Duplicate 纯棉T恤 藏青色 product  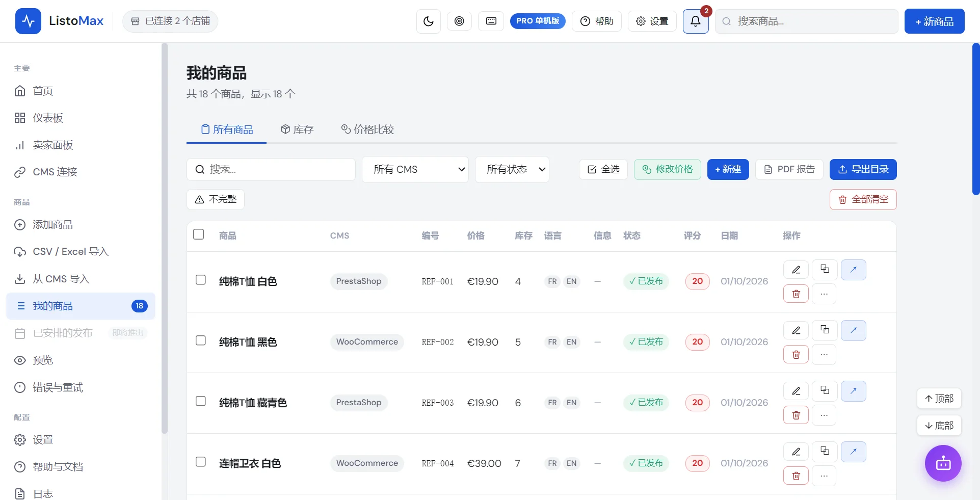(x=825, y=391)
